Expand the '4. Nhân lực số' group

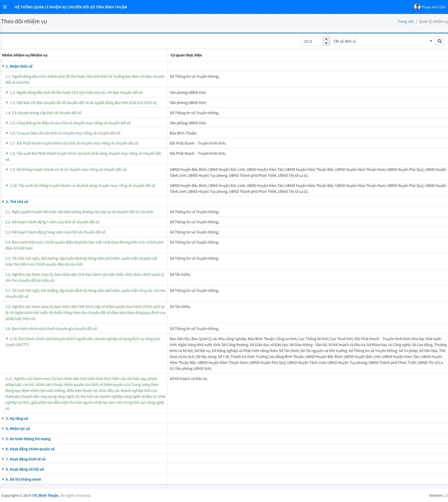[x=3, y=428]
